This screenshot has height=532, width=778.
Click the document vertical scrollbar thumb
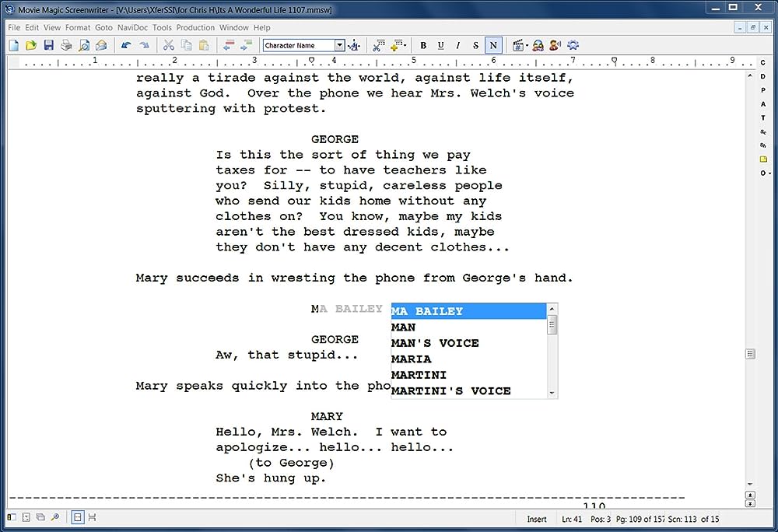[x=750, y=354]
